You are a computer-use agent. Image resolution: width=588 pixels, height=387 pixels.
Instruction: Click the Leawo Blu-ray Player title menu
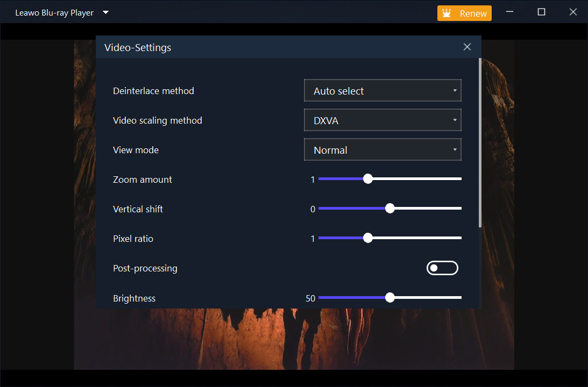pyautogui.click(x=55, y=12)
